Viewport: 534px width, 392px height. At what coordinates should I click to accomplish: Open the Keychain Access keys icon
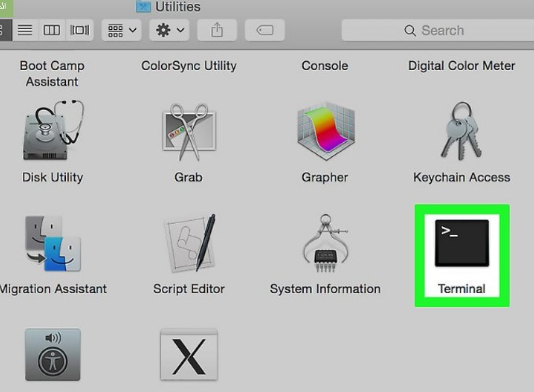click(x=462, y=131)
